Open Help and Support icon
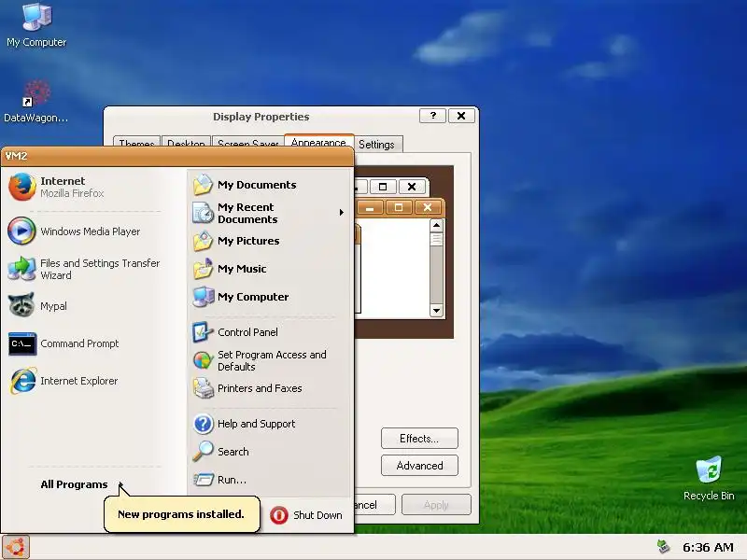Image resolution: width=747 pixels, height=560 pixels. (x=203, y=424)
